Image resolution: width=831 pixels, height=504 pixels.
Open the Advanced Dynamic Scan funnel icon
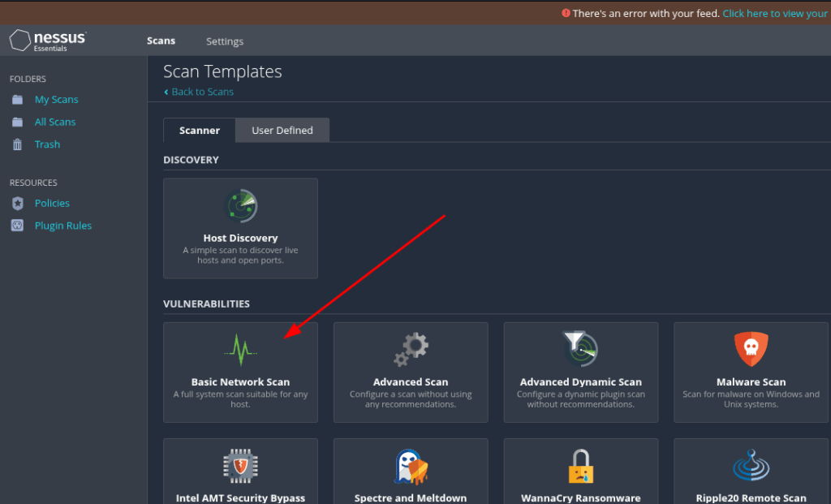coord(580,349)
